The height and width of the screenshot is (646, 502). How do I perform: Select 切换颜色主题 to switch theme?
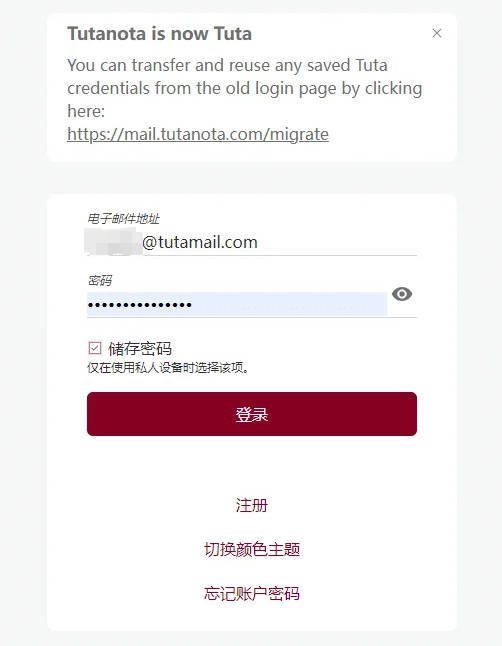[x=252, y=549]
